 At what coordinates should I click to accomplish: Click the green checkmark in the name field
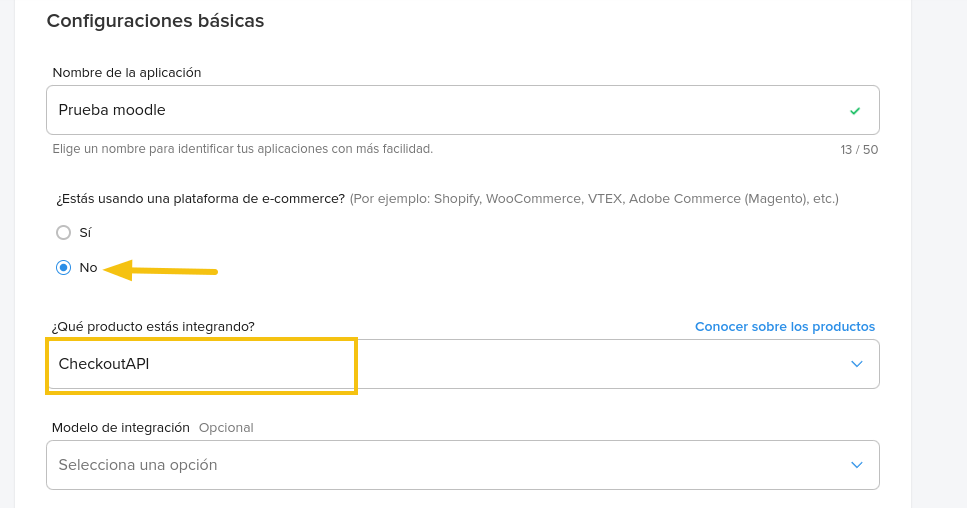[x=854, y=110]
